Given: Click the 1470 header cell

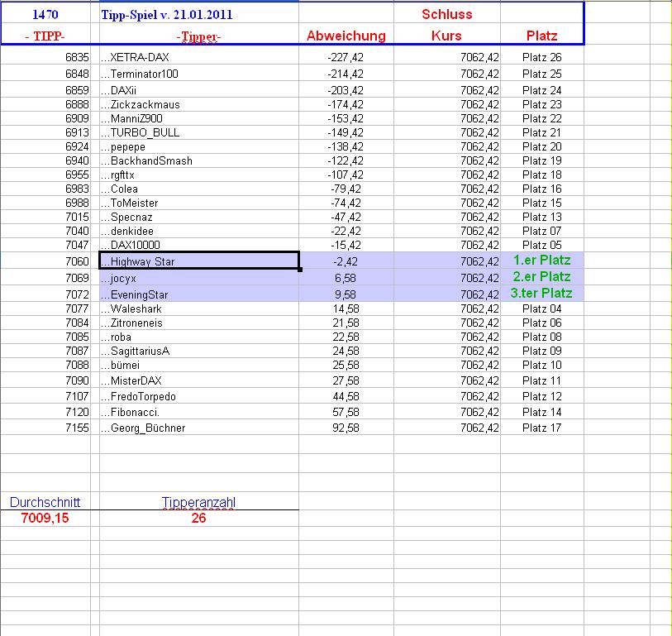Looking at the screenshot, I should tap(45, 14).
